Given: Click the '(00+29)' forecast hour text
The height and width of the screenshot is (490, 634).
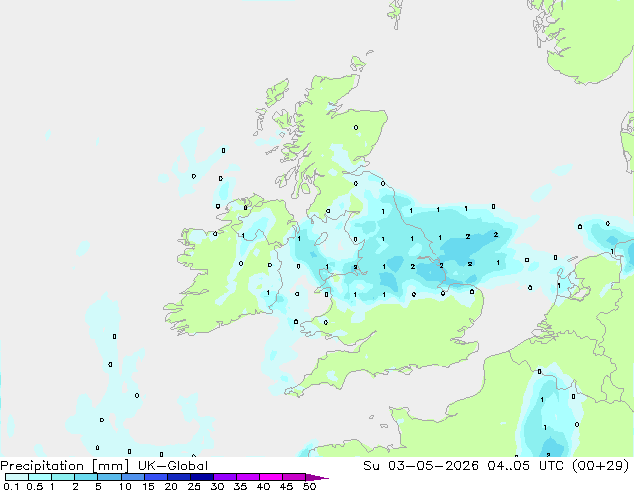Looking at the screenshot, I should click(x=601, y=465).
